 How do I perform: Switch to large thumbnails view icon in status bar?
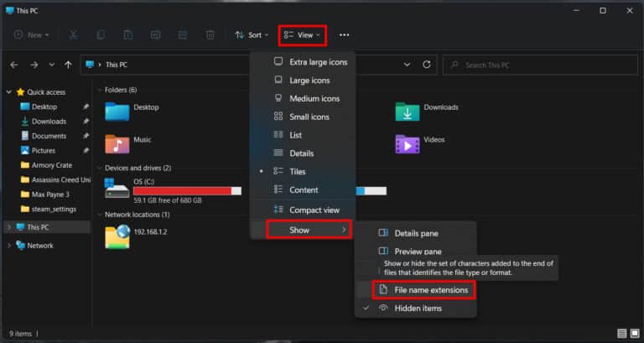[x=635, y=334]
